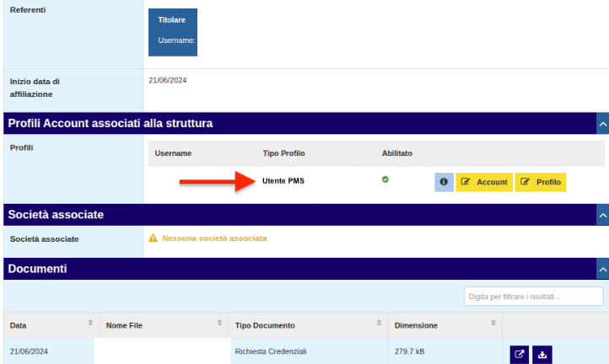
Task: Open the document with the external link icon
Action: [x=520, y=355]
